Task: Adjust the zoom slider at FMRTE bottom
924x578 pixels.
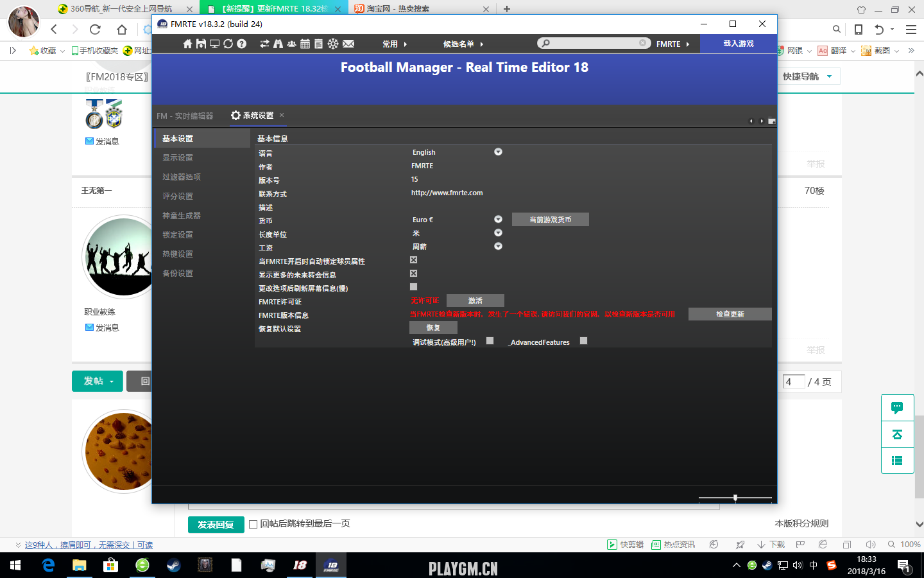Action: pos(735,498)
